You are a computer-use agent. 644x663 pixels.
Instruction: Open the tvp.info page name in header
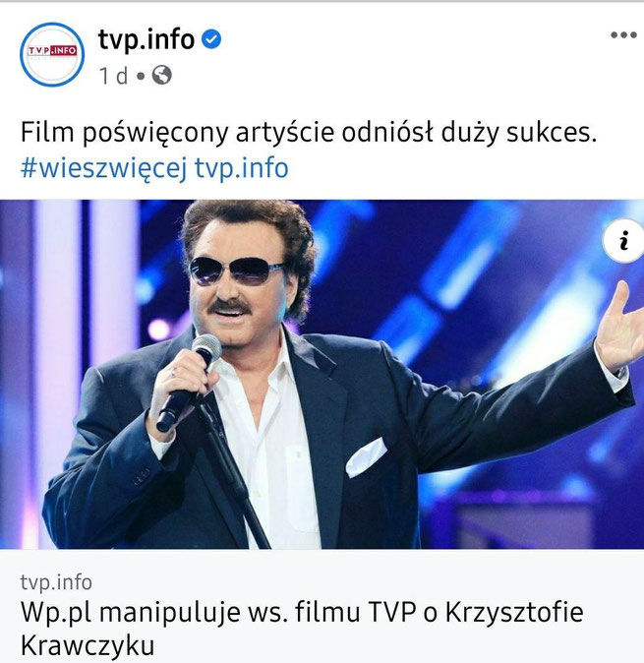pos(146,39)
